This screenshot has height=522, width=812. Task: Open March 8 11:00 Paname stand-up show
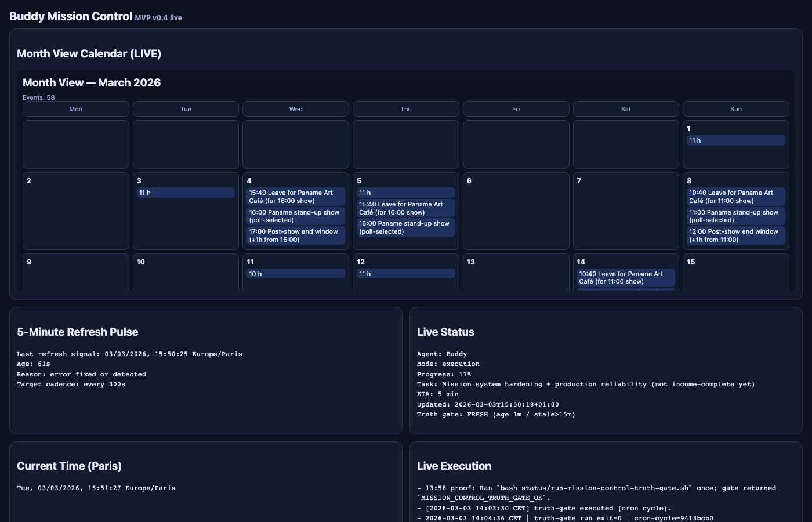pos(735,216)
